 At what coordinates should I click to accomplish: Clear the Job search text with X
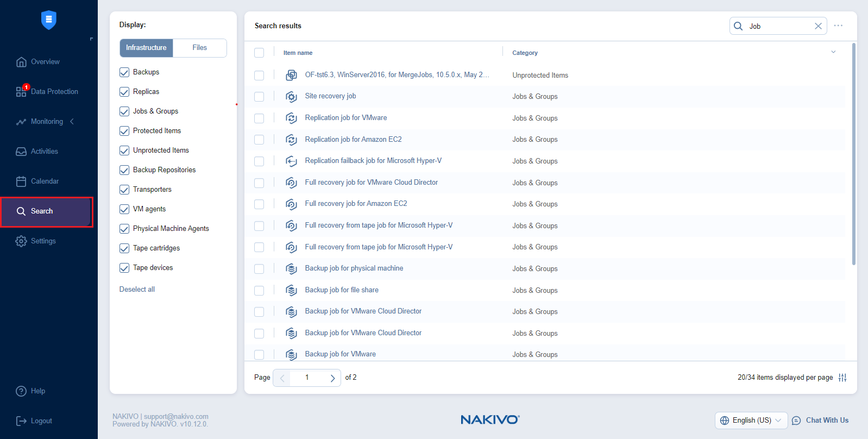(x=818, y=26)
